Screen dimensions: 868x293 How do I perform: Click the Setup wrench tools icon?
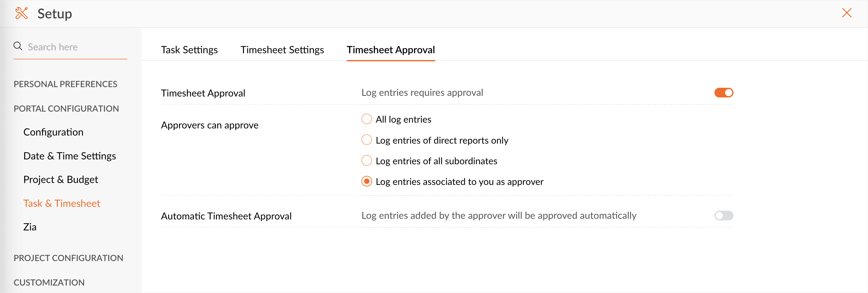(x=22, y=14)
